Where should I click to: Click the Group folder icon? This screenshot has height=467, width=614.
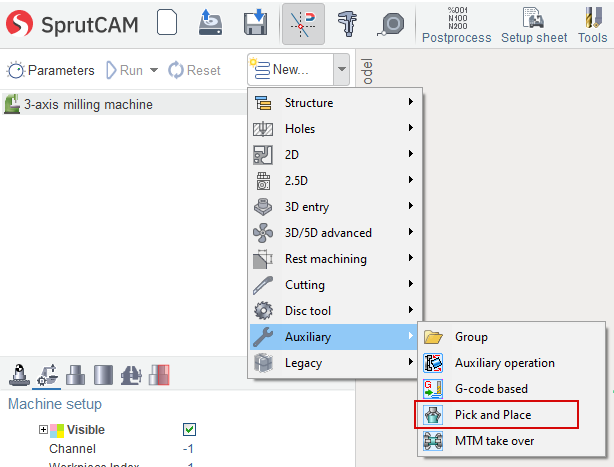pyautogui.click(x=433, y=337)
